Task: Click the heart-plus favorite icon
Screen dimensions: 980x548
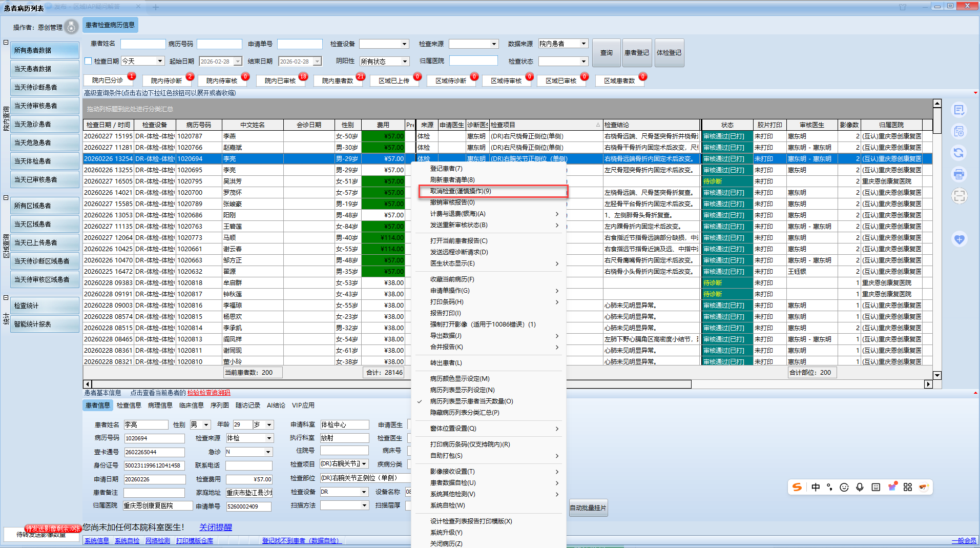Action: (959, 239)
